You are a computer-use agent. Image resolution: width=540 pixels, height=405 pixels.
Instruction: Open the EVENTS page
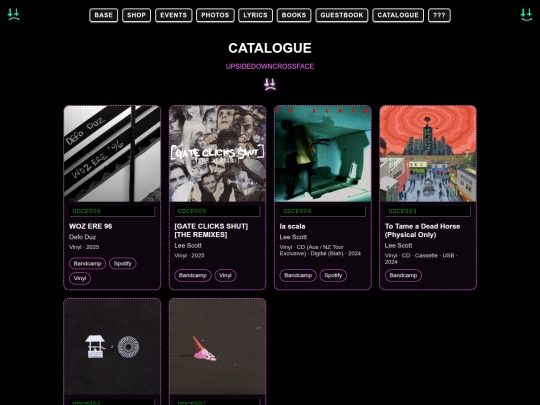click(x=174, y=15)
